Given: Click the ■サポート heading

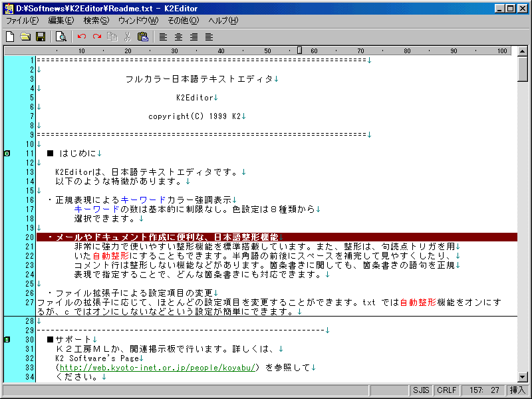Looking at the screenshot, I should (69, 340).
